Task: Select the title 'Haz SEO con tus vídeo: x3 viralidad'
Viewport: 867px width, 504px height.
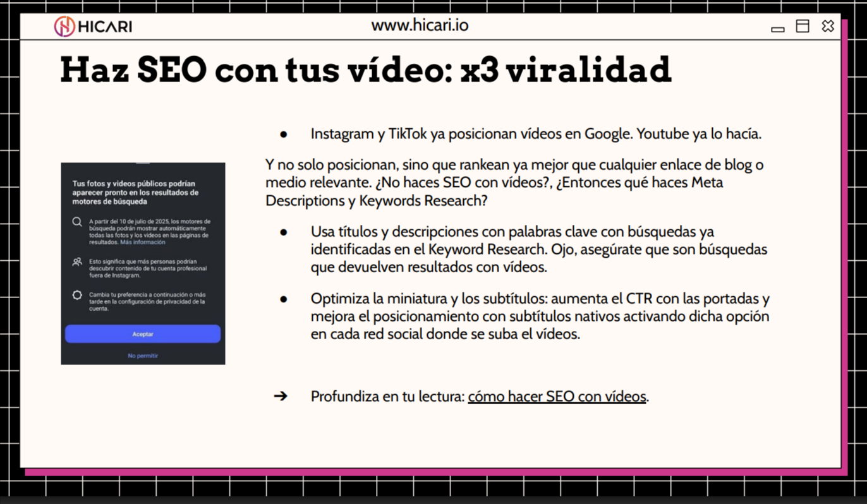Action: (x=365, y=69)
